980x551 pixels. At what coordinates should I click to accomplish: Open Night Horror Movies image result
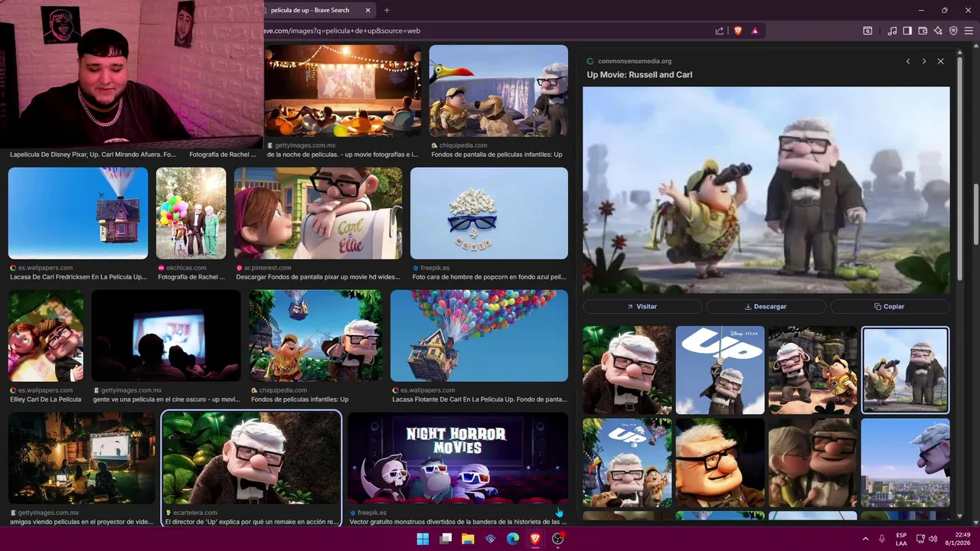[x=457, y=458]
